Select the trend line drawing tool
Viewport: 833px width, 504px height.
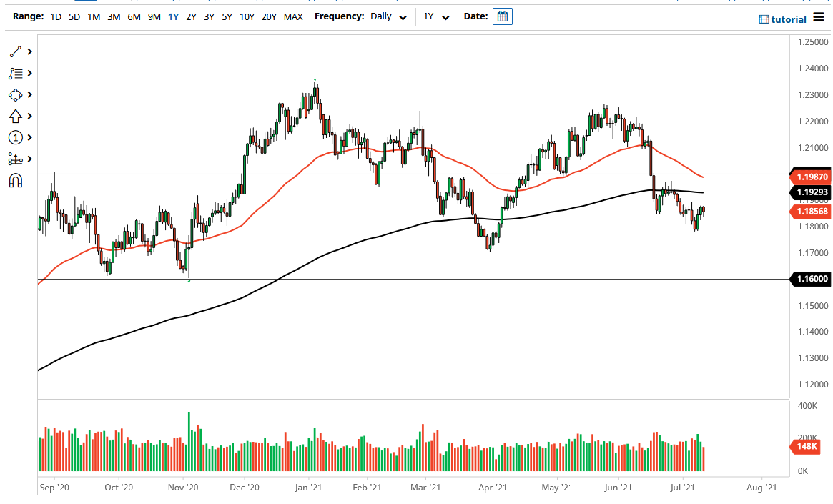pos(15,52)
